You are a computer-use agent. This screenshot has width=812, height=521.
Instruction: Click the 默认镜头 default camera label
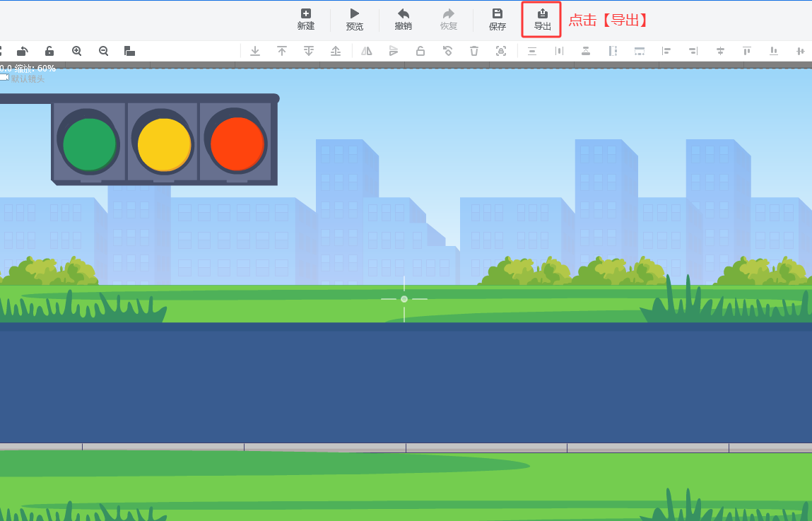(28, 78)
